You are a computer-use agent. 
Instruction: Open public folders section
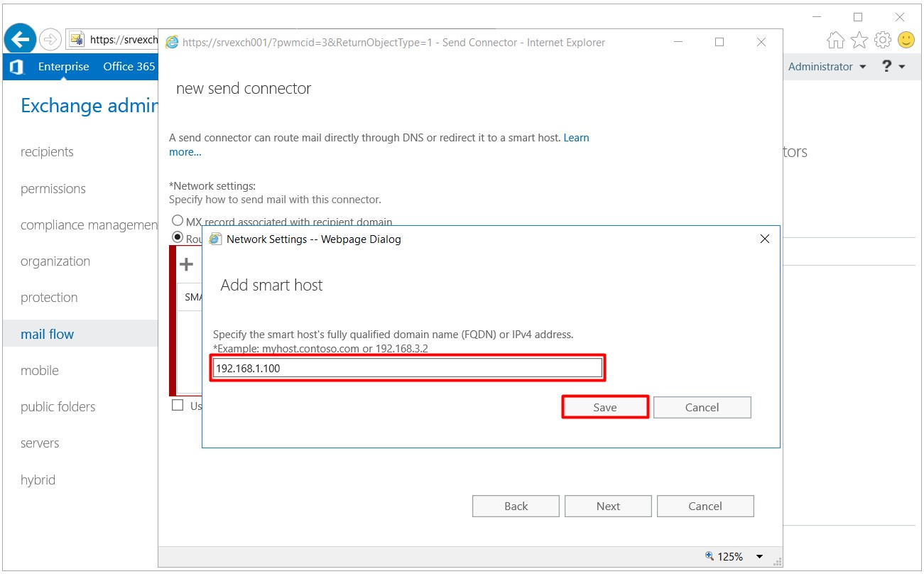pos(58,407)
